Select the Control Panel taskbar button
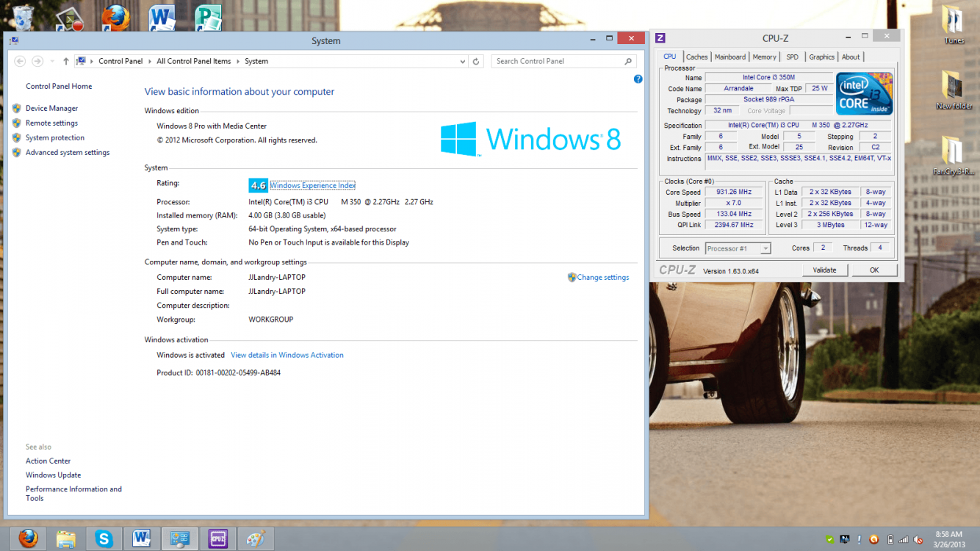 [x=180, y=539]
